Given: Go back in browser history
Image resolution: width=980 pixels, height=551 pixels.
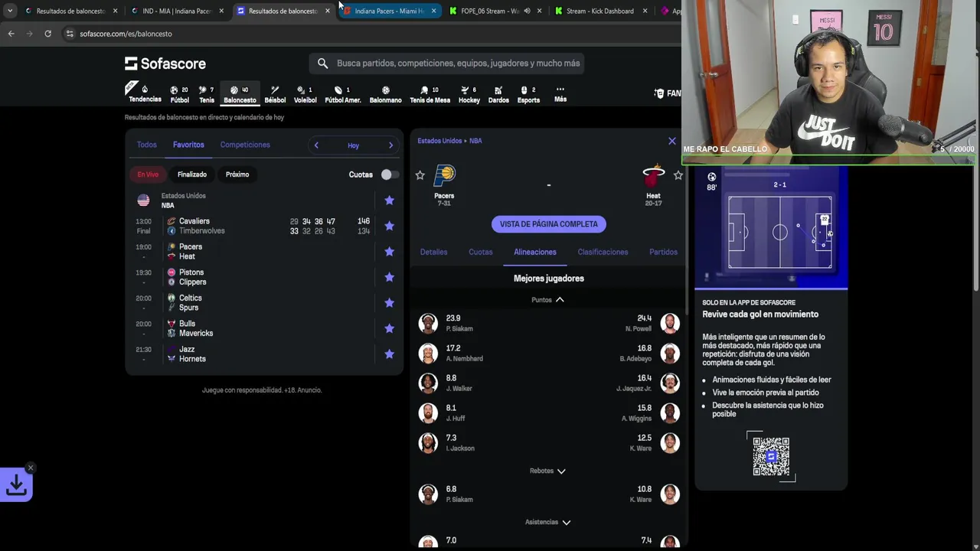Looking at the screenshot, I should tap(11, 34).
